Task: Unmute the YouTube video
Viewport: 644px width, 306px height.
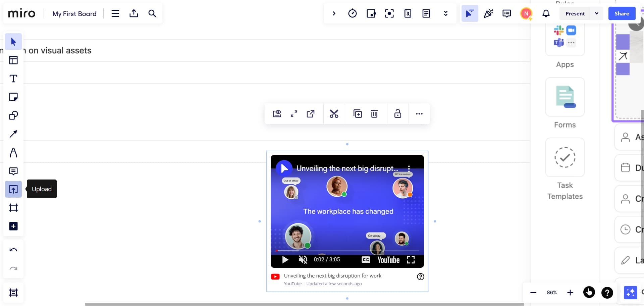Action: [303, 259]
